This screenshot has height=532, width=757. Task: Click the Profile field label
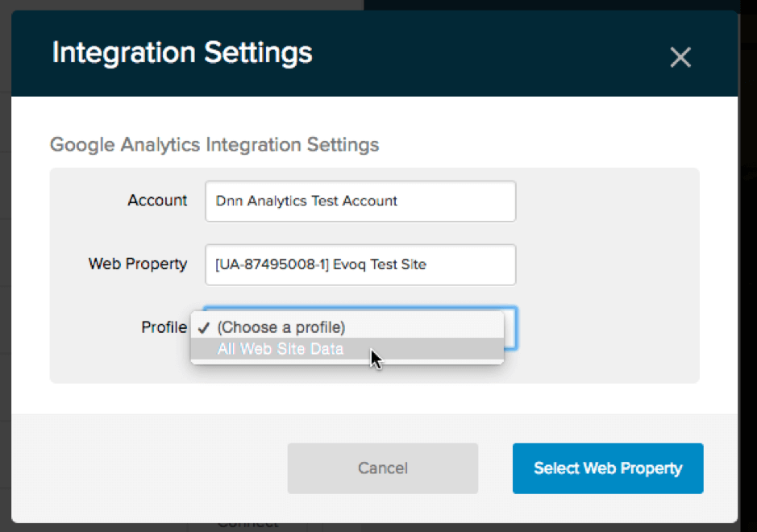tap(164, 327)
